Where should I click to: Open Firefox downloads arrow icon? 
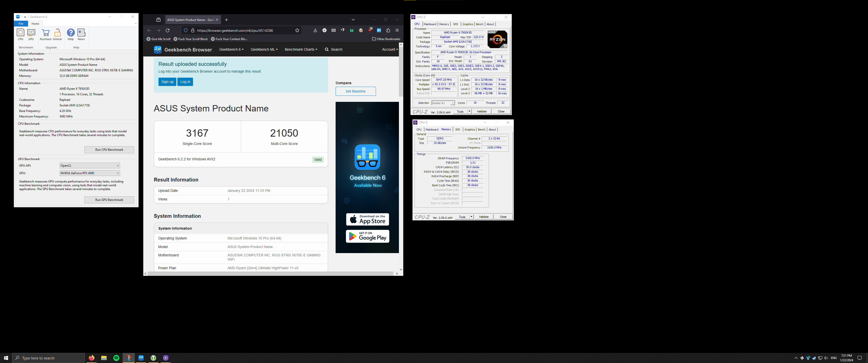pyautogui.click(x=315, y=30)
